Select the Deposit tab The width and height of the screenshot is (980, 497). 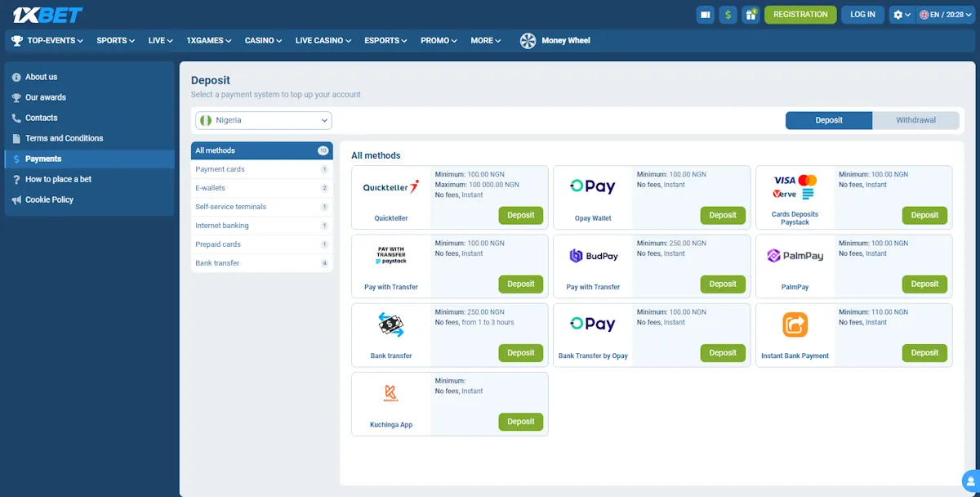[x=828, y=119]
